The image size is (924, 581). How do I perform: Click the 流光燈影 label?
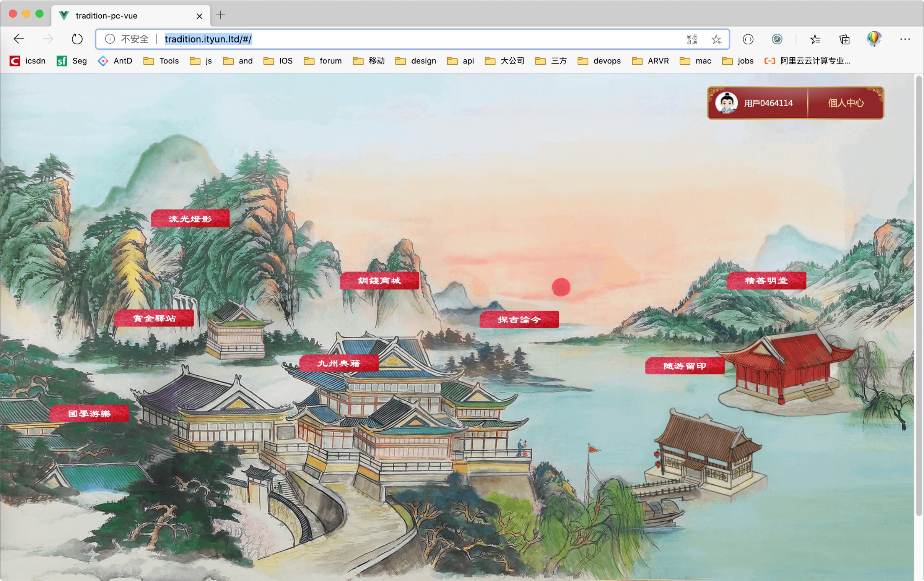190,219
